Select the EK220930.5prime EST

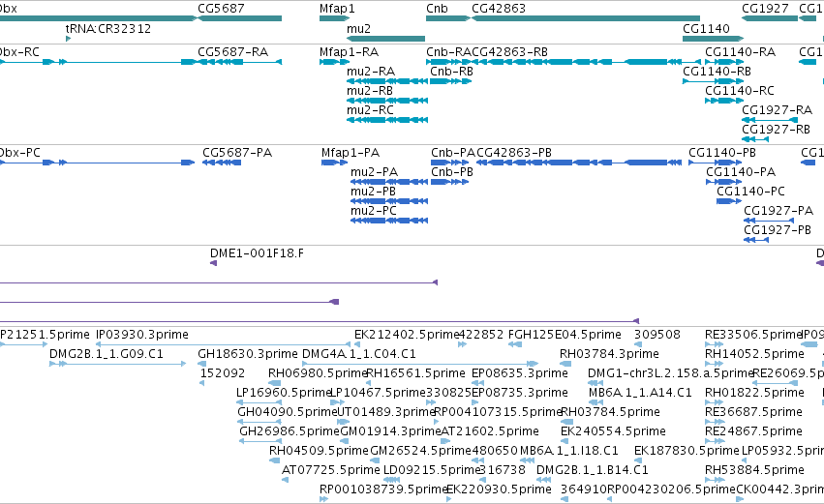click(x=448, y=500)
